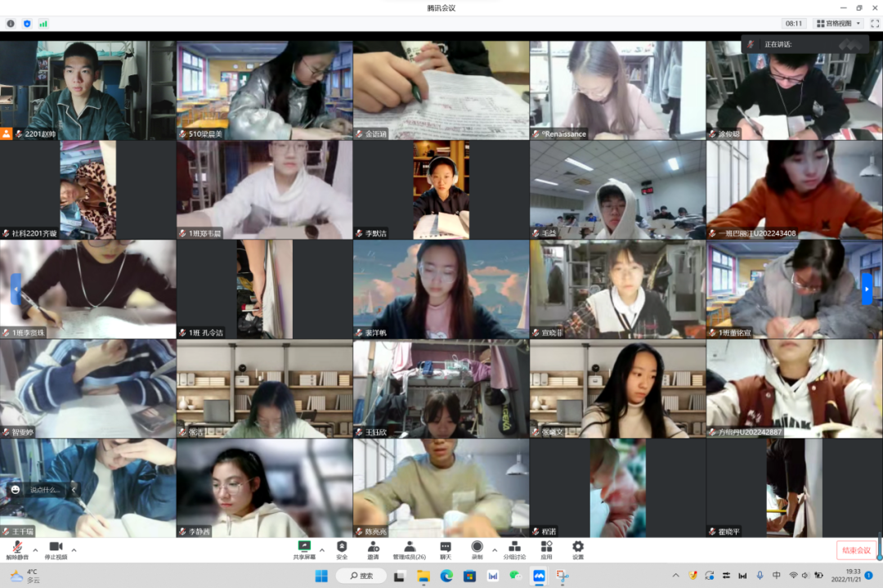
Task: Click the 共享屏幕 share screen icon
Action: (x=304, y=549)
